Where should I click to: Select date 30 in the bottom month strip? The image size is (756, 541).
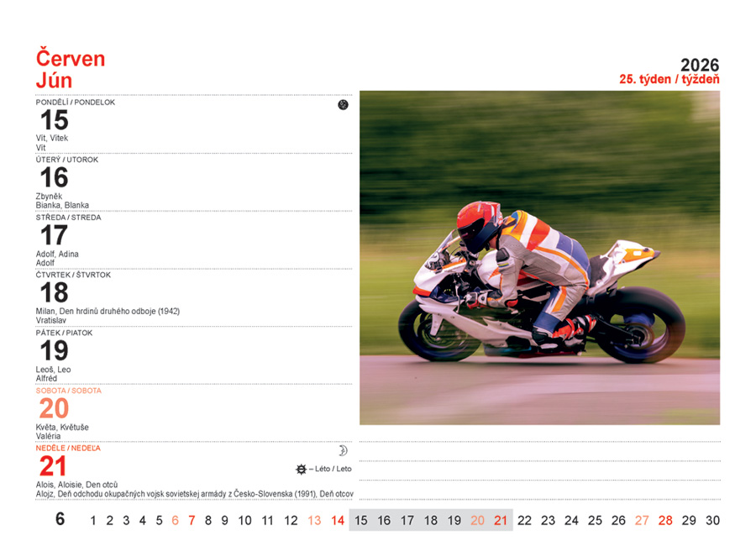pyautogui.click(x=713, y=520)
